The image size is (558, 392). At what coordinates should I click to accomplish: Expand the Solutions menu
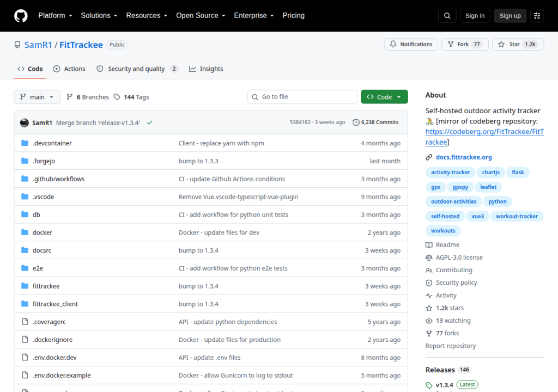99,16
